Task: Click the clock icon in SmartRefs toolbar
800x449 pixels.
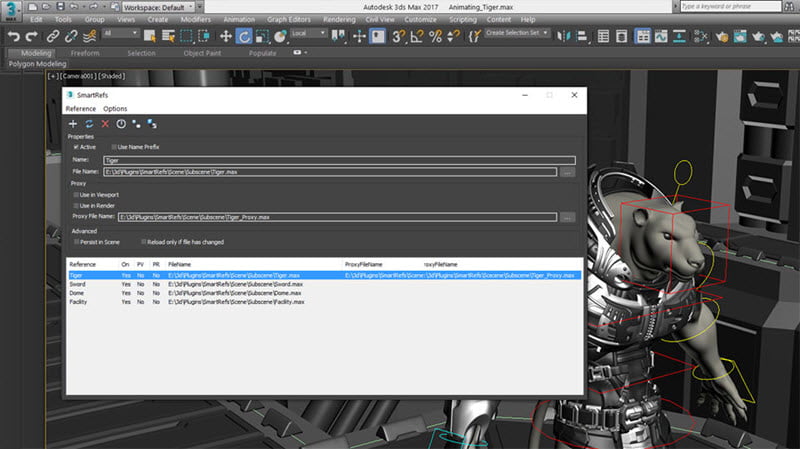Action: 121,124
